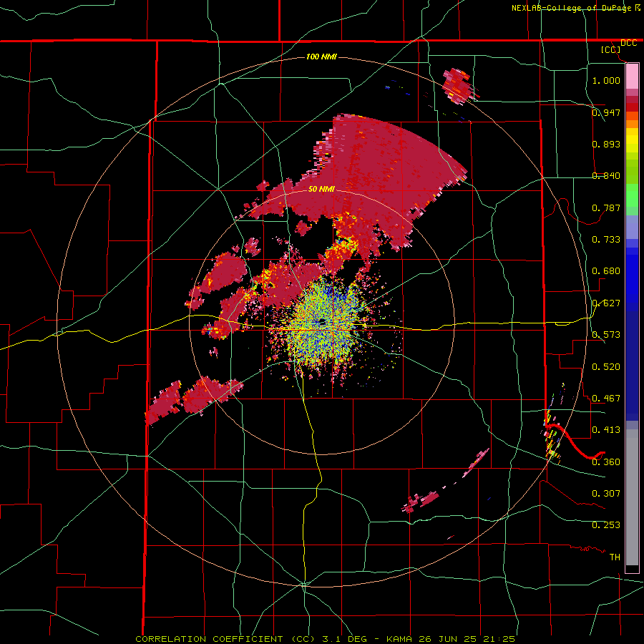Click the 0.360 color scale value
The height and width of the screenshot is (644, 644).
coord(606,462)
